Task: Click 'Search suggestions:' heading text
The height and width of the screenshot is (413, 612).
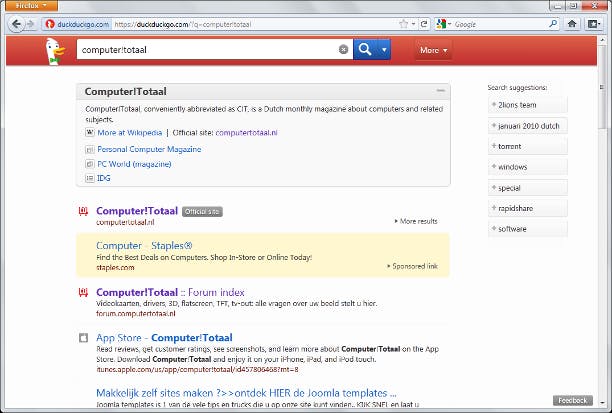Action: click(x=517, y=87)
